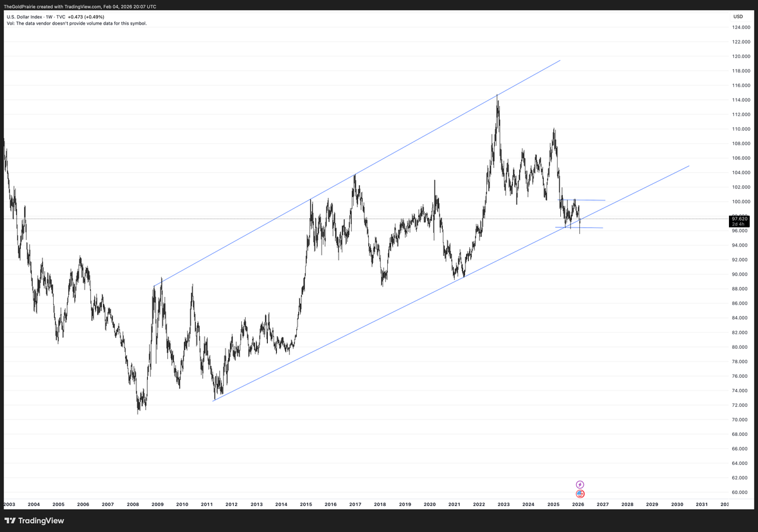The height and width of the screenshot is (532, 758).
Task: Click the 104.000 price axis label
Action: coord(740,172)
